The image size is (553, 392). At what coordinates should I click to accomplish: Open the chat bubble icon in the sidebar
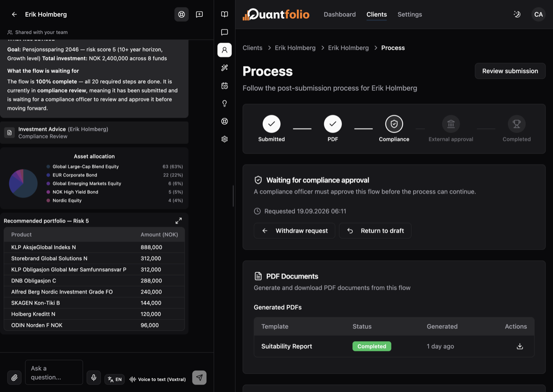pyautogui.click(x=224, y=32)
